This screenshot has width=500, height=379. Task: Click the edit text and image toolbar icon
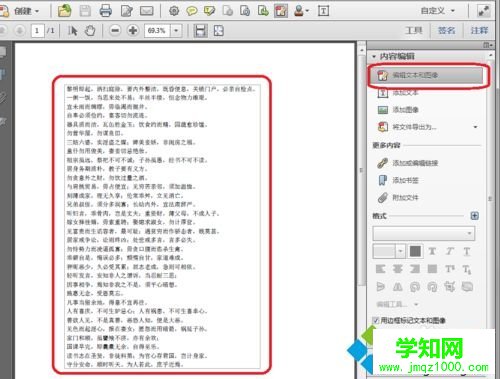click(x=281, y=11)
